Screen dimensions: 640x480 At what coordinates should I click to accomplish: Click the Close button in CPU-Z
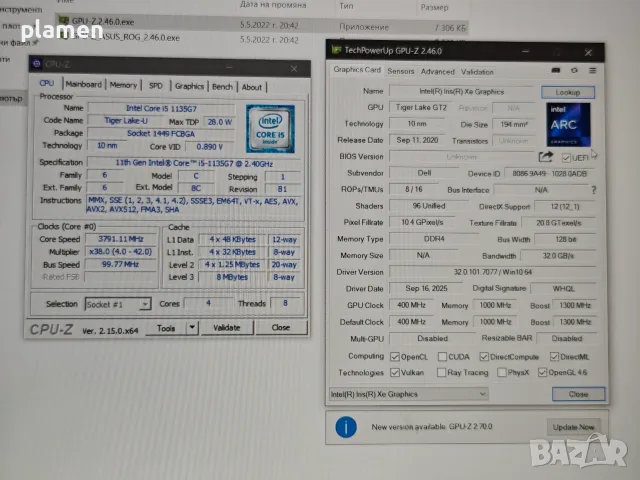[281, 328]
